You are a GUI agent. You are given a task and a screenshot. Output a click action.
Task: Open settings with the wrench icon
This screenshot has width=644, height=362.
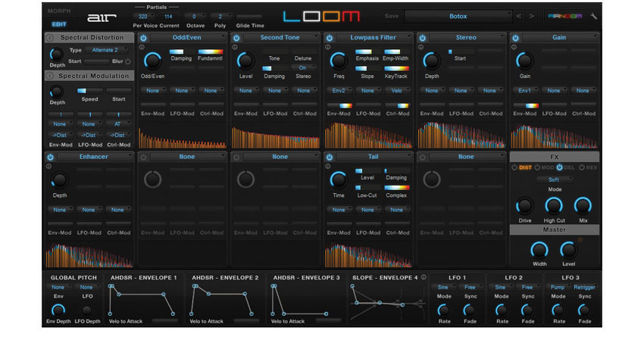click(593, 17)
